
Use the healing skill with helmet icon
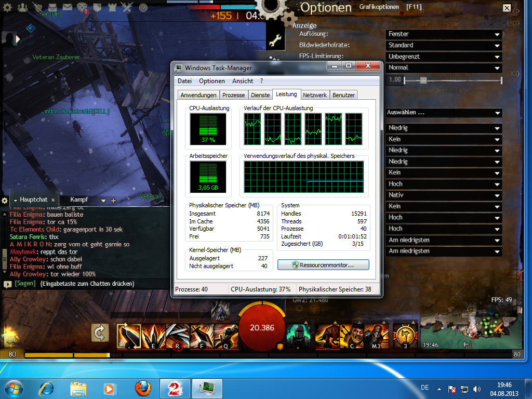coord(299,336)
